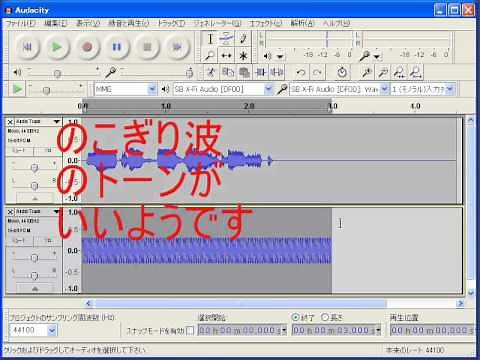Toggle Solo on the second audio track
480x360 pixels.
tap(48, 241)
